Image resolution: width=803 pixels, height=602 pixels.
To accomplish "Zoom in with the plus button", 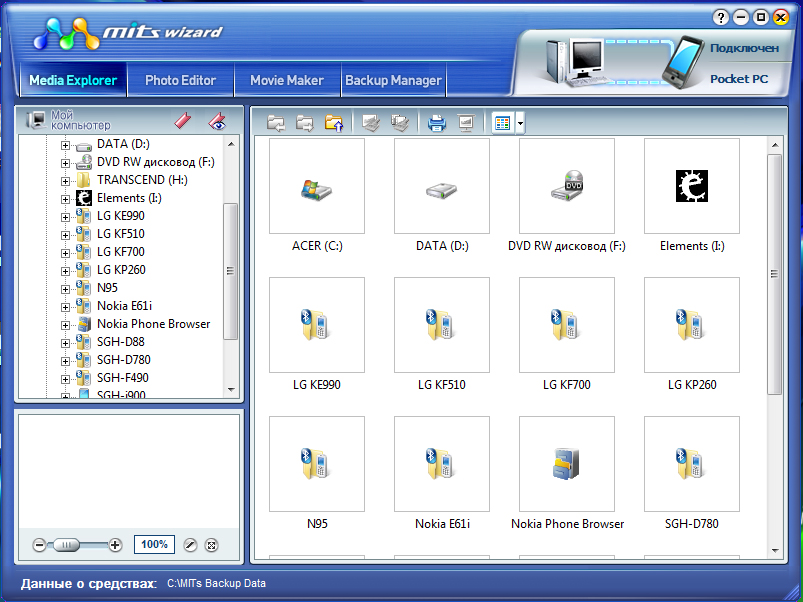I will click(x=116, y=545).
